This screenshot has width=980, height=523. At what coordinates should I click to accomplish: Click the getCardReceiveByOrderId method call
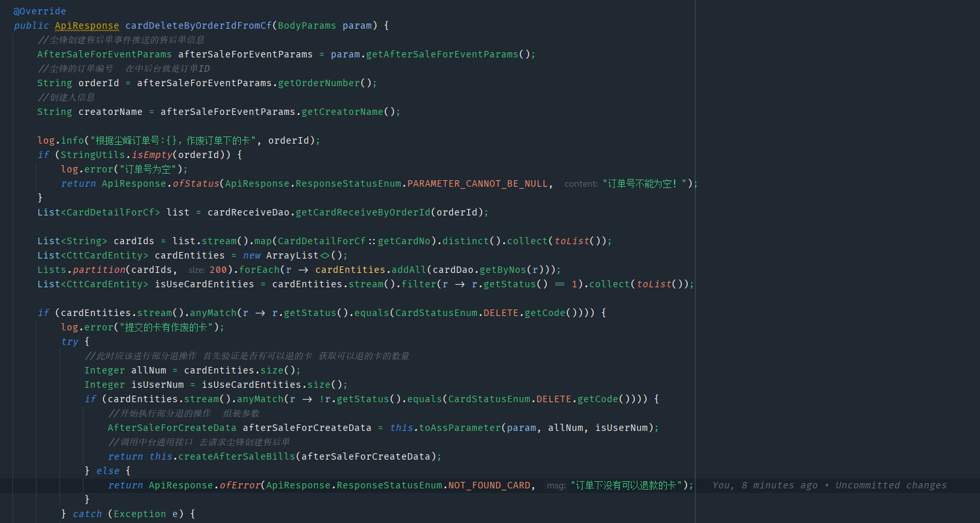tap(363, 212)
